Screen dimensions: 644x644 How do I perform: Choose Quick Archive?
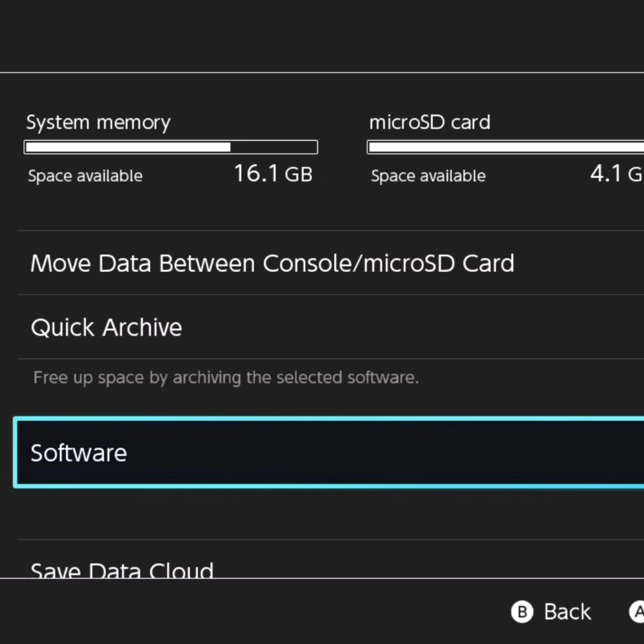(x=107, y=327)
